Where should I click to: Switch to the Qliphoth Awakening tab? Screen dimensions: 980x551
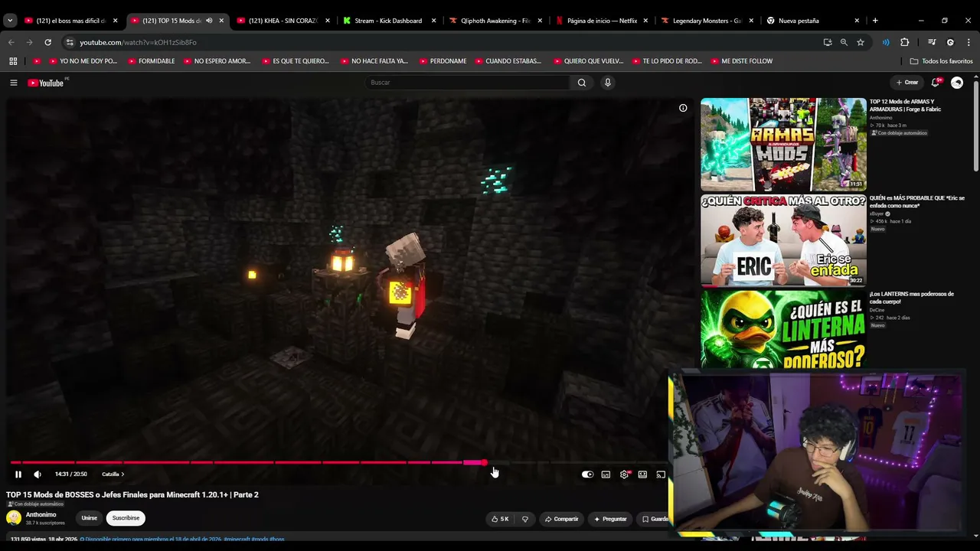pyautogui.click(x=495, y=21)
